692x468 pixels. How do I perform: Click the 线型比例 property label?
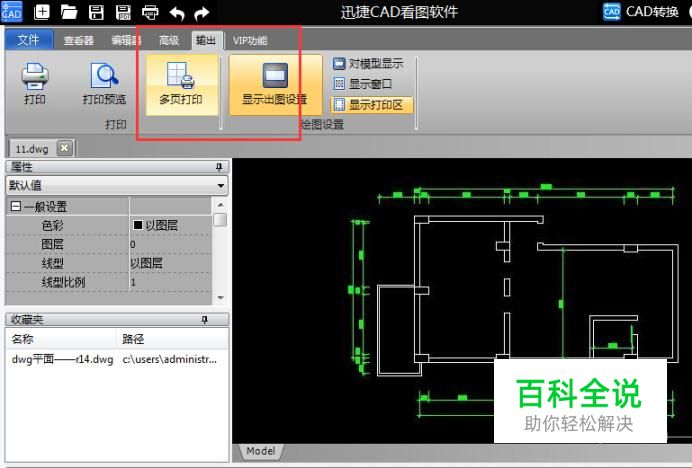[x=63, y=283]
